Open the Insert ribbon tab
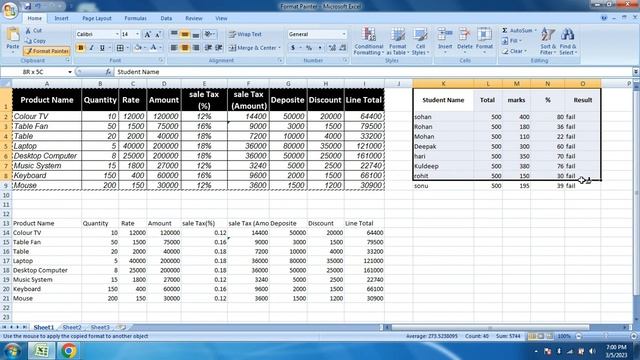Screen dimensions: 640x360 click(x=62, y=18)
